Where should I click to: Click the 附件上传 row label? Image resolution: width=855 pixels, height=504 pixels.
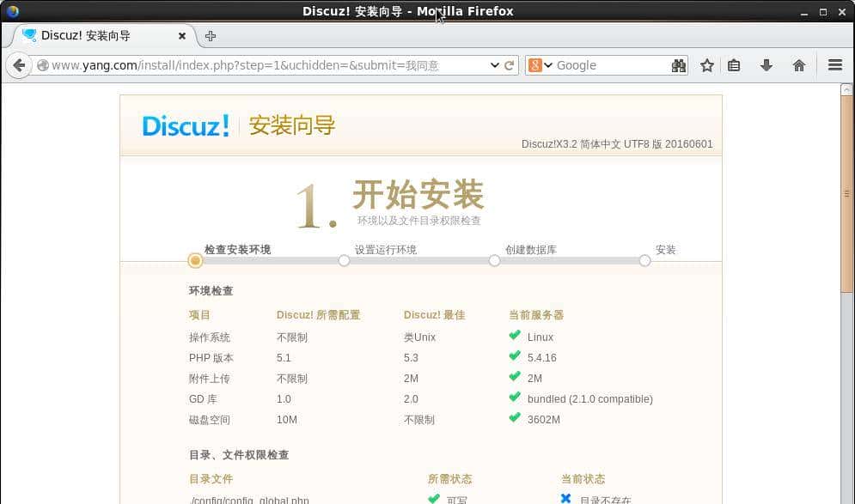pyautogui.click(x=210, y=379)
